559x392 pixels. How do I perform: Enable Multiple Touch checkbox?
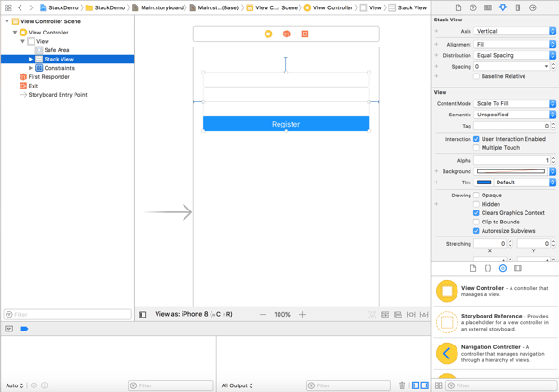476,147
